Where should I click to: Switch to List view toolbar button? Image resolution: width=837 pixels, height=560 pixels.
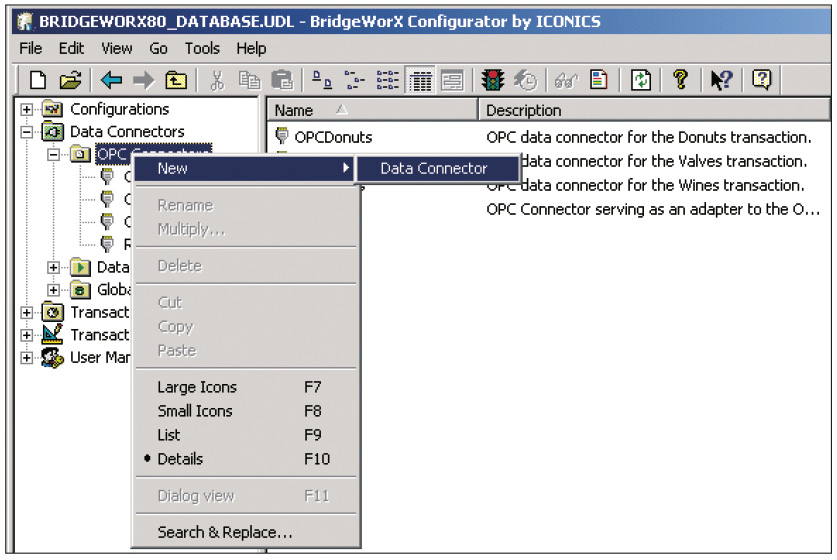click(388, 81)
